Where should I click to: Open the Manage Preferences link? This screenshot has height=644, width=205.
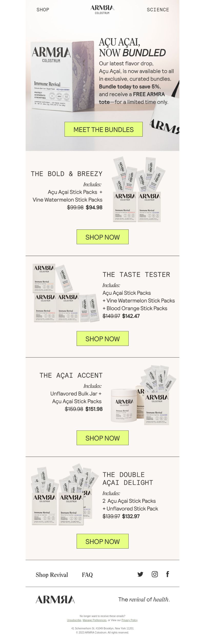coord(95,620)
